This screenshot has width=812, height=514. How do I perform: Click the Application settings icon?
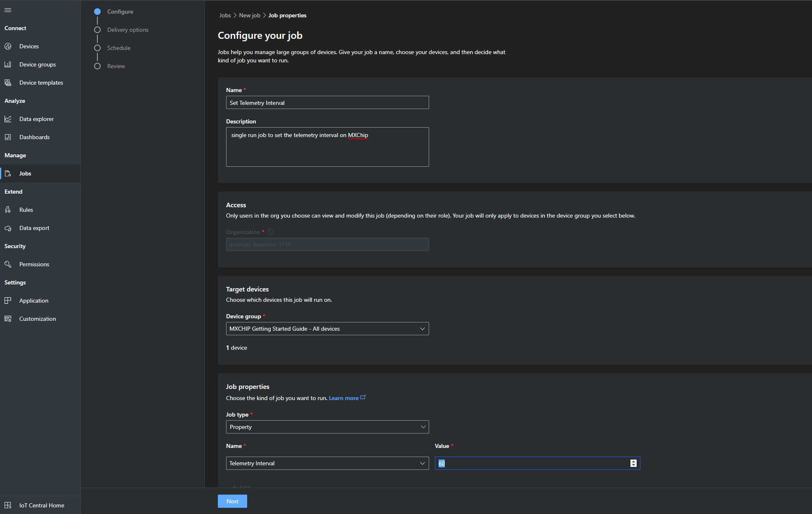click(x=8, y=301)
